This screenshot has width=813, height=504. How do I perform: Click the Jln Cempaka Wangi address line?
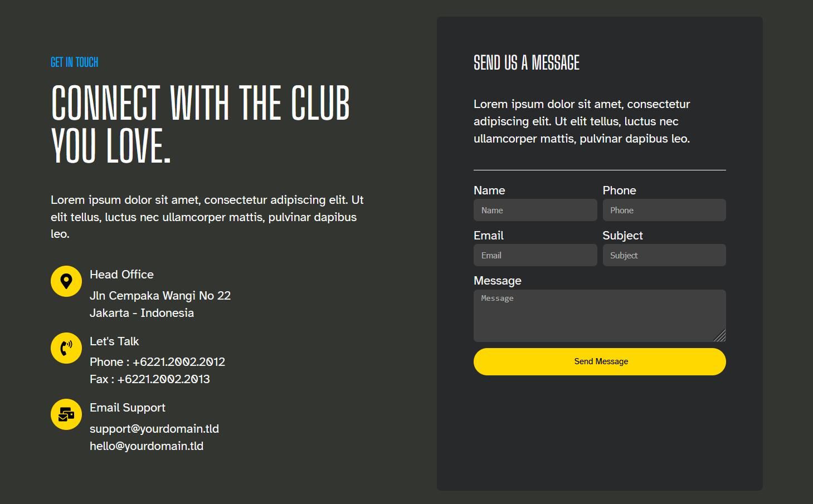click(160, 296)
